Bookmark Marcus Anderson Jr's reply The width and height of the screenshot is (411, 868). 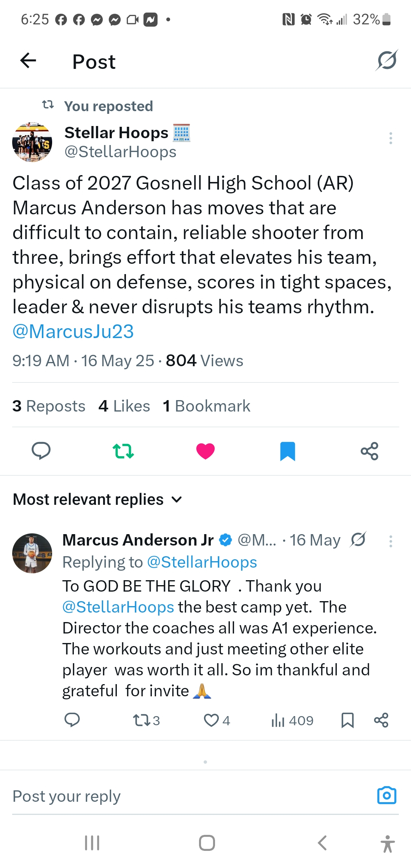tap(347, 720)
